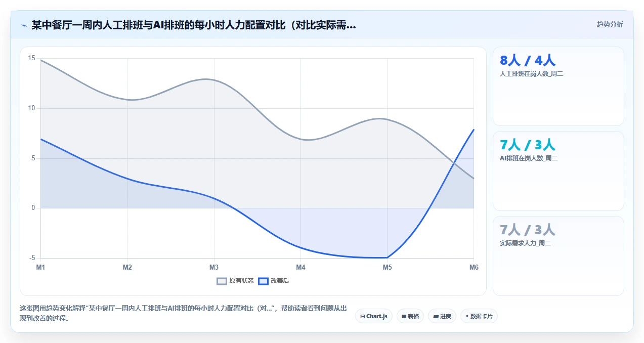Click the 8人 / 4人 value text
Screen dimensions: 644x343
(x=528, y=60)
